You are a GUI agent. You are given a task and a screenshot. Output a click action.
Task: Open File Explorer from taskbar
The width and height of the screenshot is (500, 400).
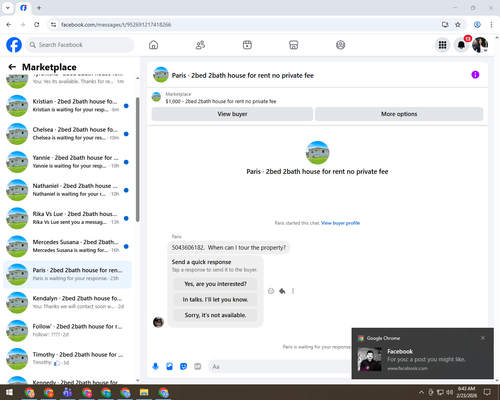tap(144, 392)
